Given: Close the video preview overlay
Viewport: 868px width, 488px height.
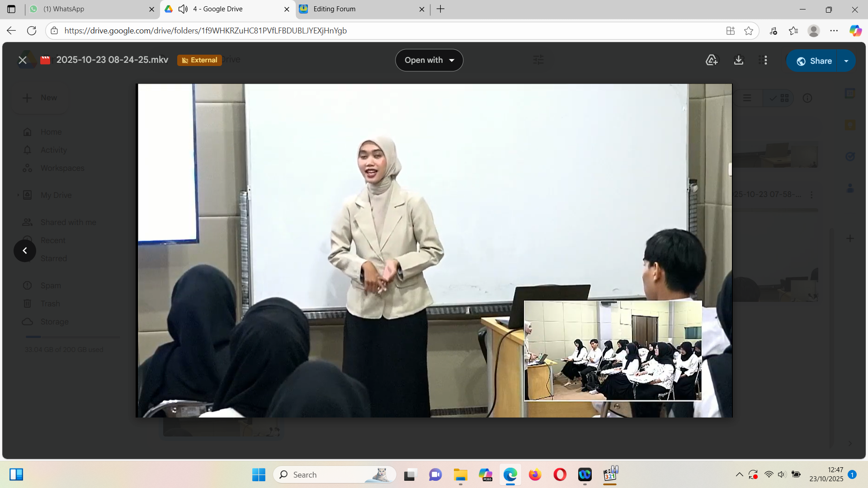Looking at the screenshot, I should click(23, 60).
